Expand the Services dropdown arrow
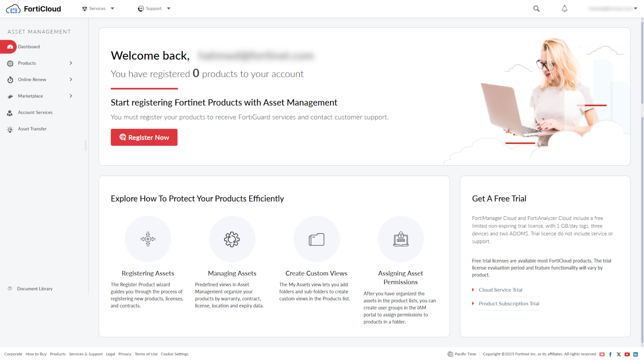Viewport: 644px width, 360px height. pos(113,9)
